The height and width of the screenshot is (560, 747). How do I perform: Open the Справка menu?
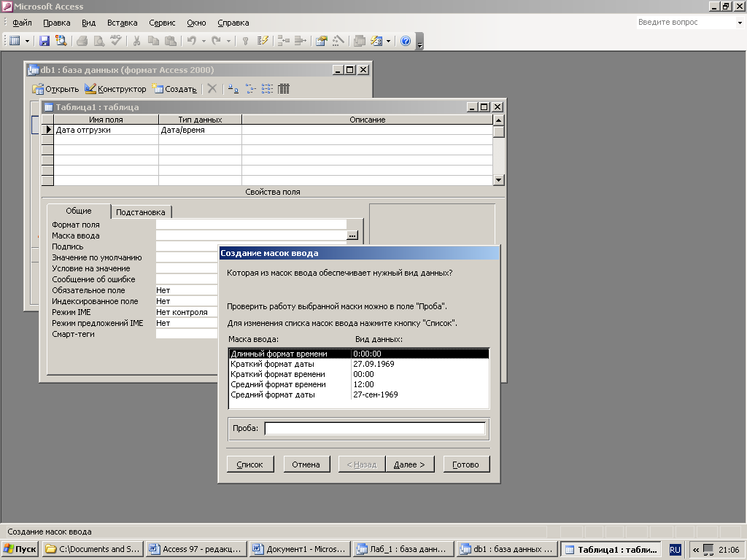click(x=233, y=23)
